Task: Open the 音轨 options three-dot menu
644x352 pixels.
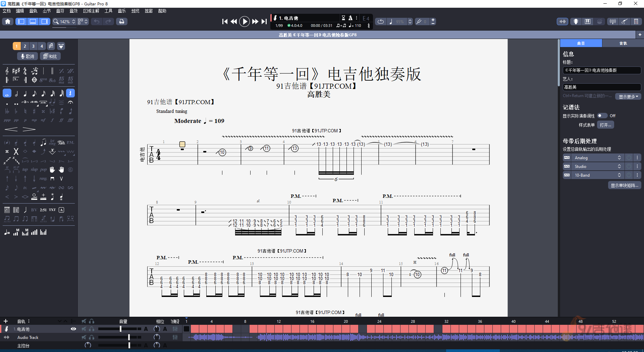Action: (x=29, y=321)
